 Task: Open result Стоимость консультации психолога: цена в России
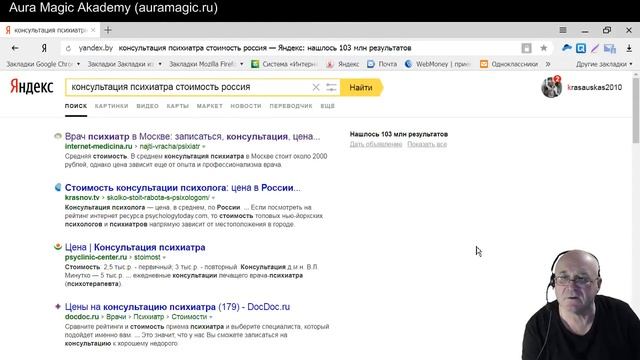[182, 188]
